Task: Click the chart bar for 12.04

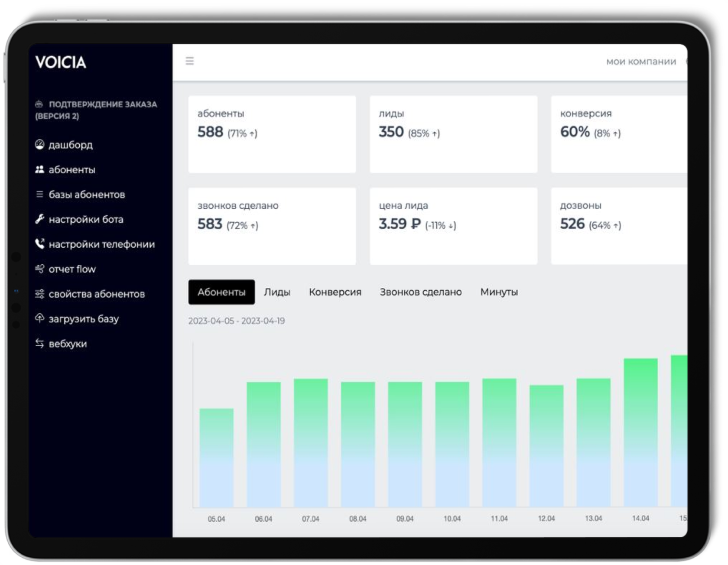Action: [546, 446]
